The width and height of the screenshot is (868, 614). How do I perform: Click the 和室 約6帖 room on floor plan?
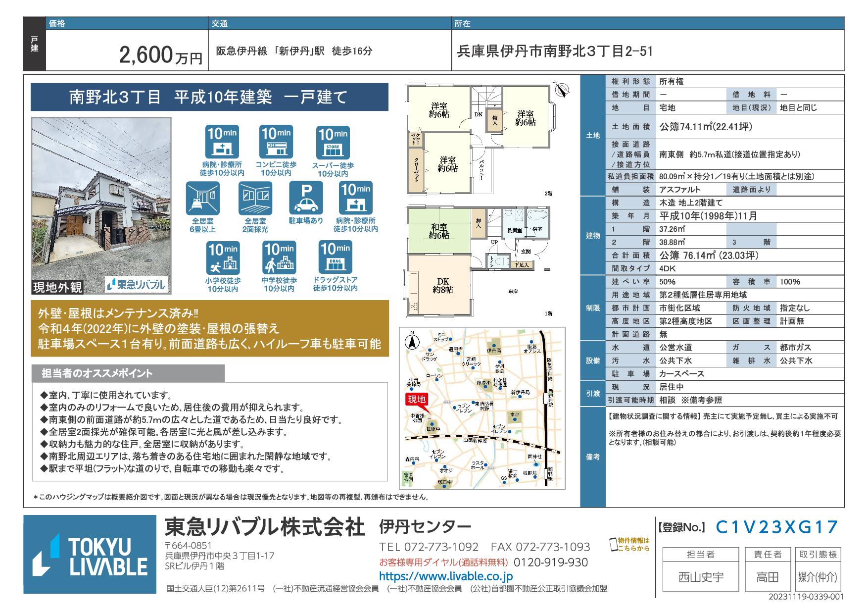point(438,231)
